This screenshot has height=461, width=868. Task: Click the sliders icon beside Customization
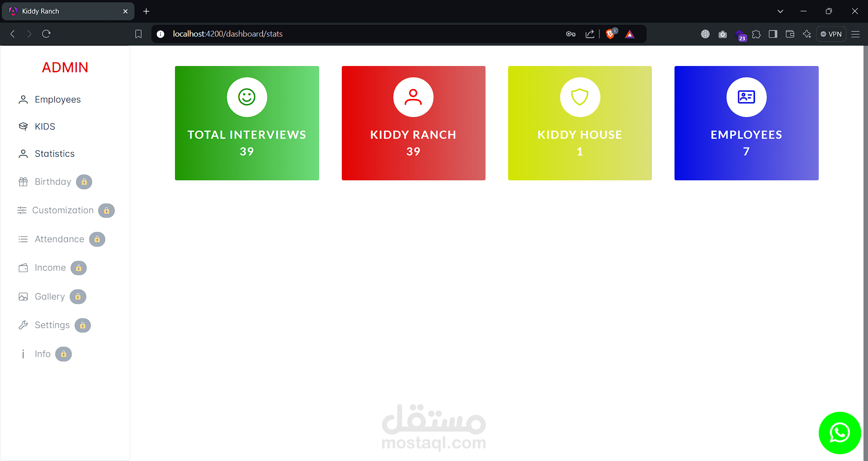click(x=22, y=210)
